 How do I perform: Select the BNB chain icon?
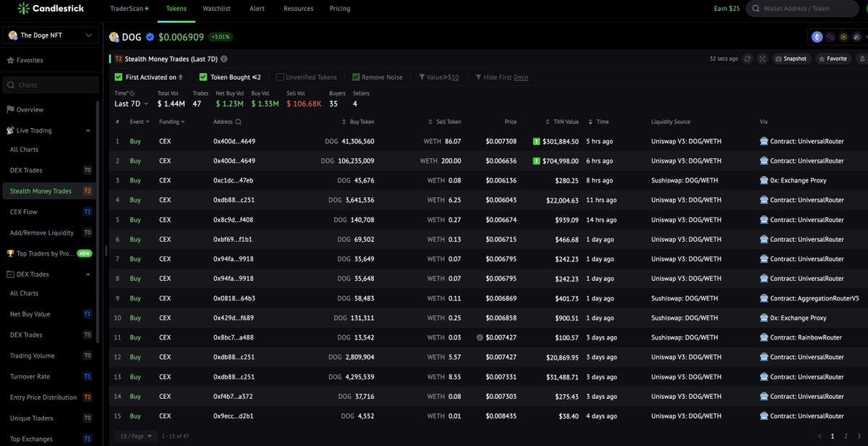pyautogui.click(x=843, y=37)
